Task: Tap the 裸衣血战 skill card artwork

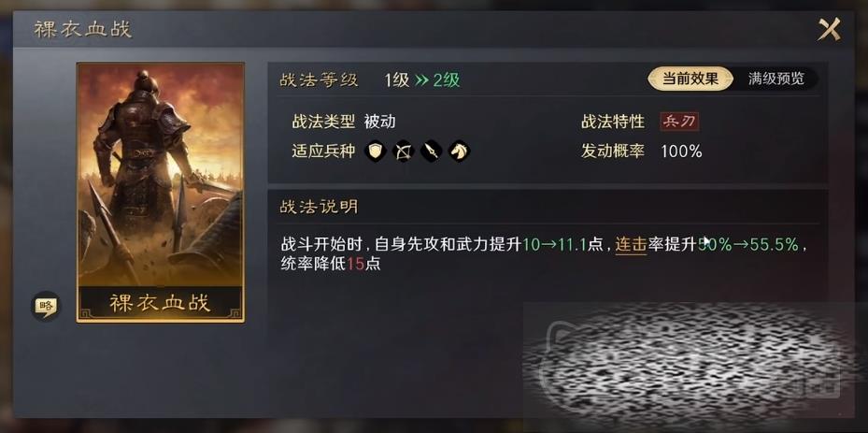Action: coord(161,175)
